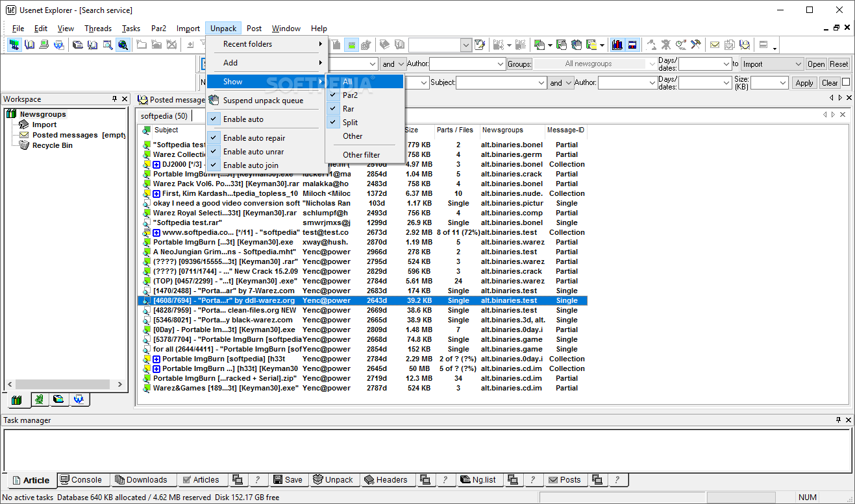The height and width of the screenshot is (504, 855).
Task: Click the globe search service toolbar icon
Action: coord(123,45)
